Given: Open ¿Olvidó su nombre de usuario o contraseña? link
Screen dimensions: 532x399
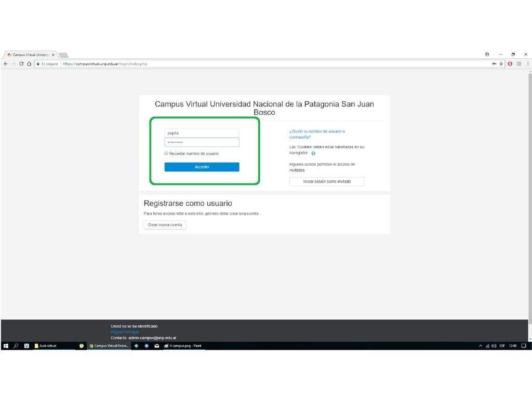Looking at the screenshot, I should pos(317,134).
